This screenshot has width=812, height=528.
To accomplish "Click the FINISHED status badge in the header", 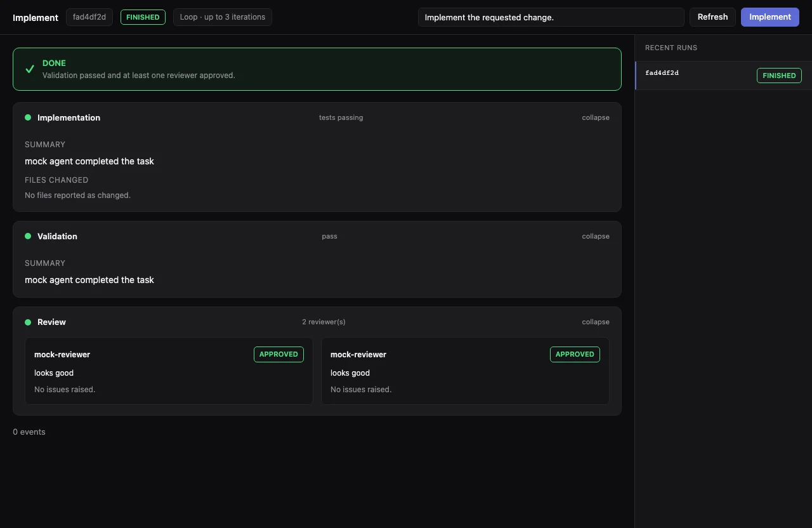I will (x=143, y=17).
